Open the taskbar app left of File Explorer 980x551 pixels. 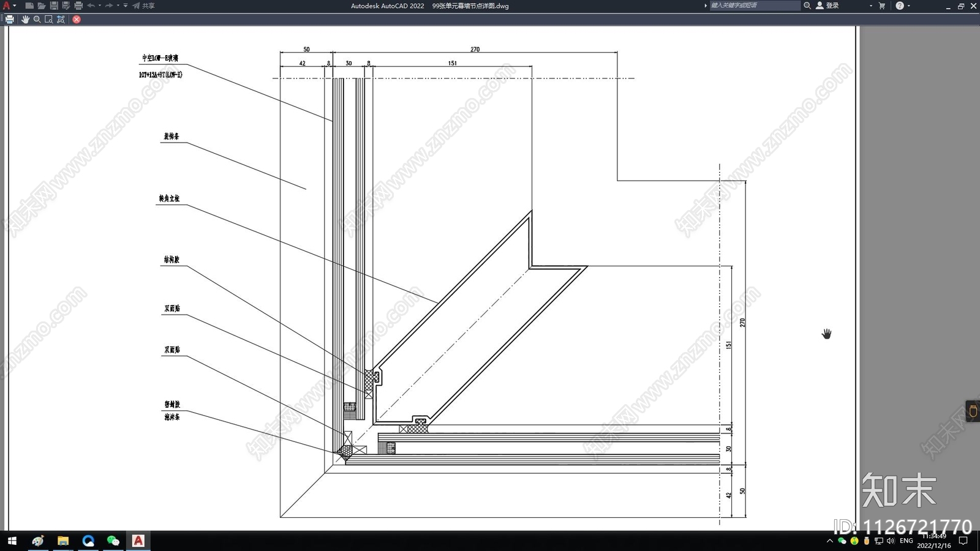38,541
